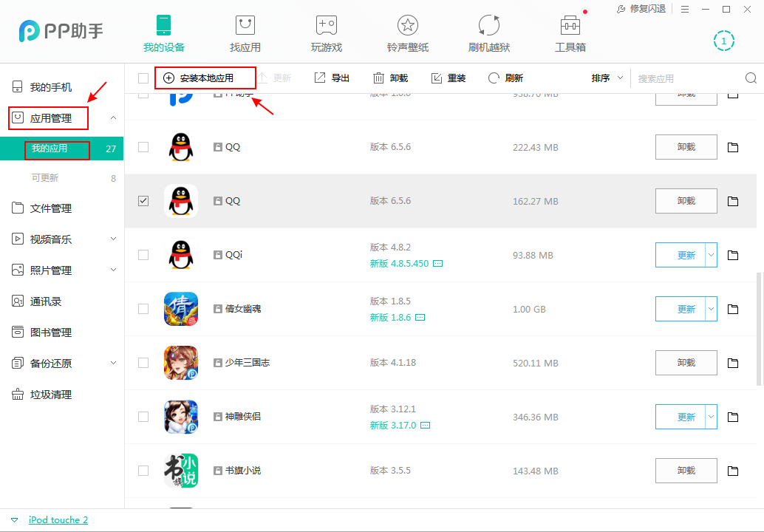Viewport: 764px width, 532px height.
Task: Open the 排序 sort dropdown
Action: click(x=607, y=78)
